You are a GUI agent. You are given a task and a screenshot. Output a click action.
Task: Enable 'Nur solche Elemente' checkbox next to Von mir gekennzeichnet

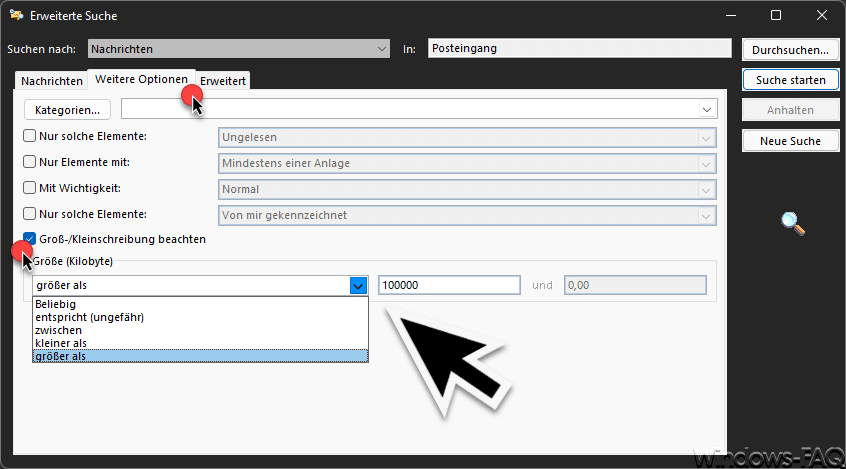[x=30, y=213]
